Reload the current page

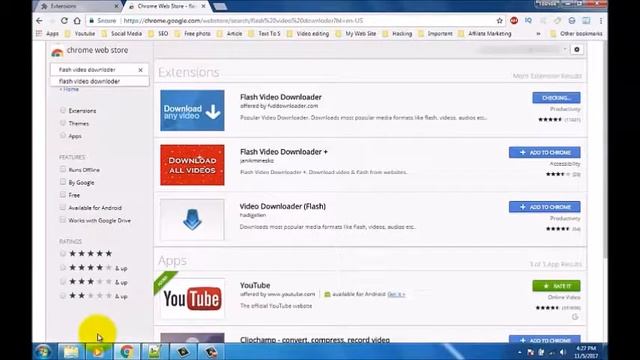[64, 20]
